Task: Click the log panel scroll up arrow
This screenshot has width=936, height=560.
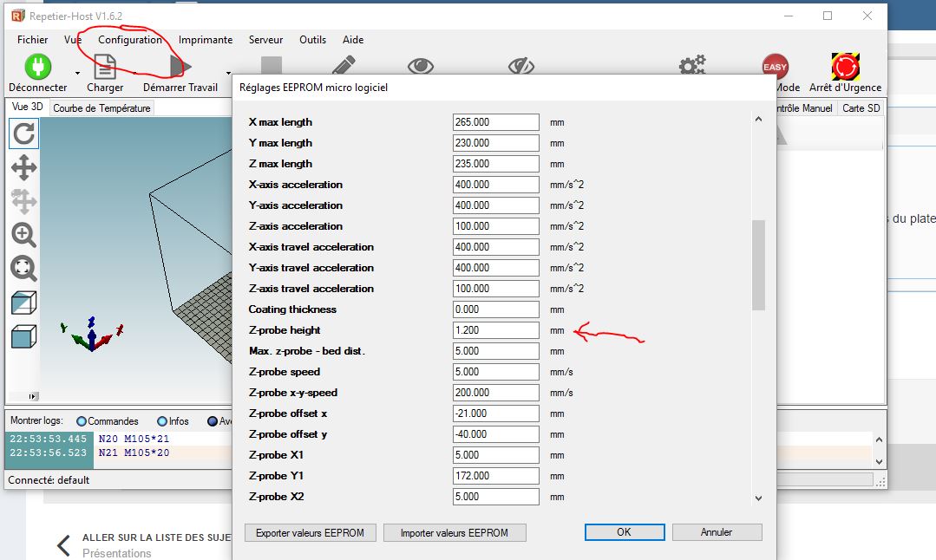Action: coord(879,440)
